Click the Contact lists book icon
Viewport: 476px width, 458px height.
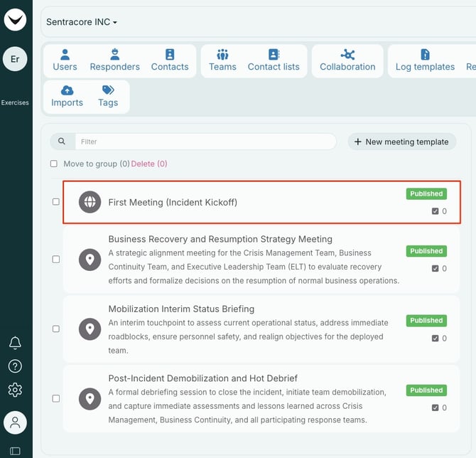pyautogui.click(x=274, y=55)
